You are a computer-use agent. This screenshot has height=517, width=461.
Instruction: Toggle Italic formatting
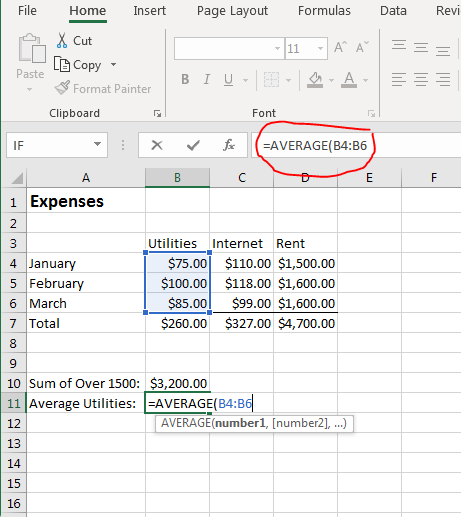(x=207, y=80)
